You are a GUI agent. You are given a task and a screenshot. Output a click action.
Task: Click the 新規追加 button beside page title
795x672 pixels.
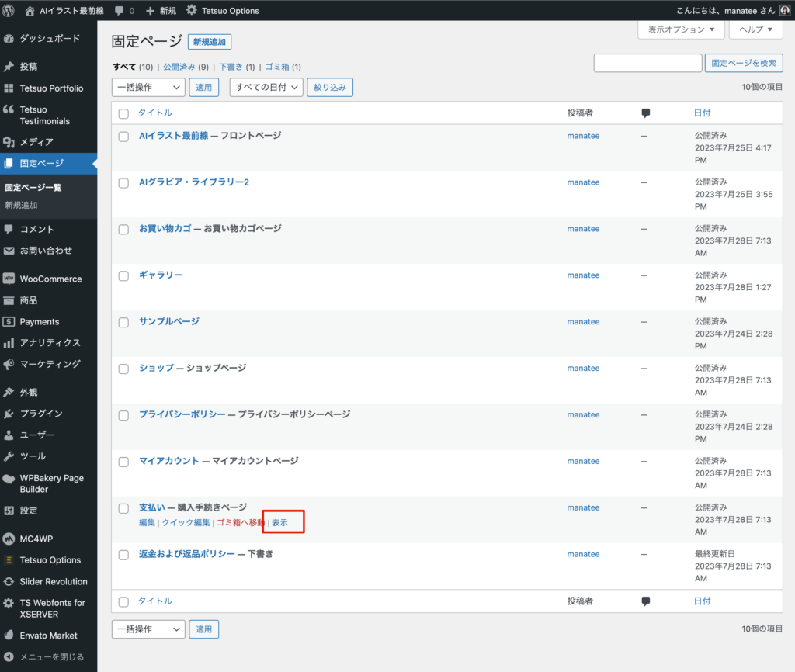pyautogui.click(x=209, y=42)
